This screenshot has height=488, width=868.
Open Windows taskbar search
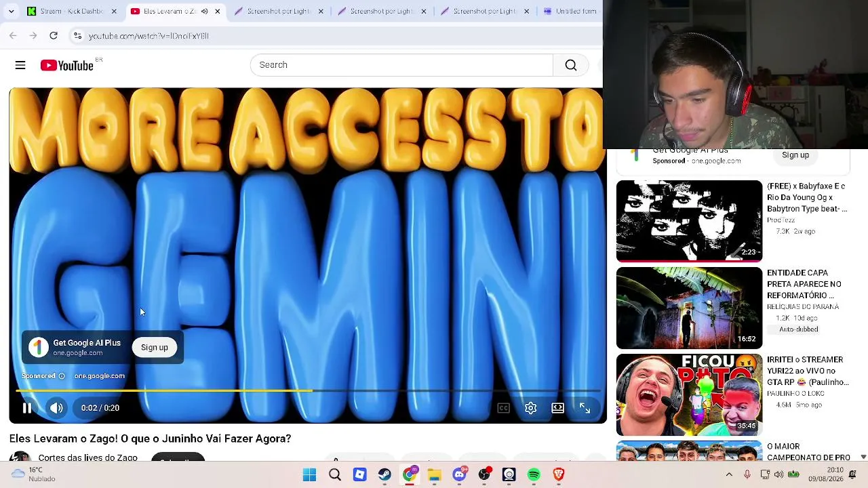[x=334, y=474]
